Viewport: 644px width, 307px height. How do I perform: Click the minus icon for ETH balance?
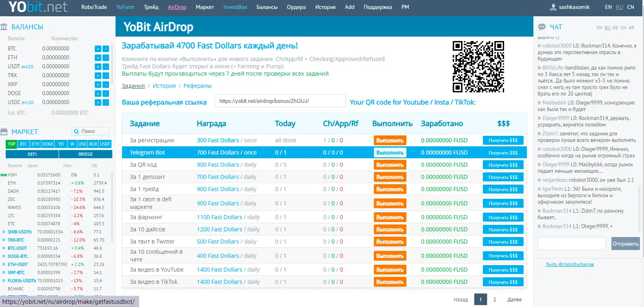106,58
